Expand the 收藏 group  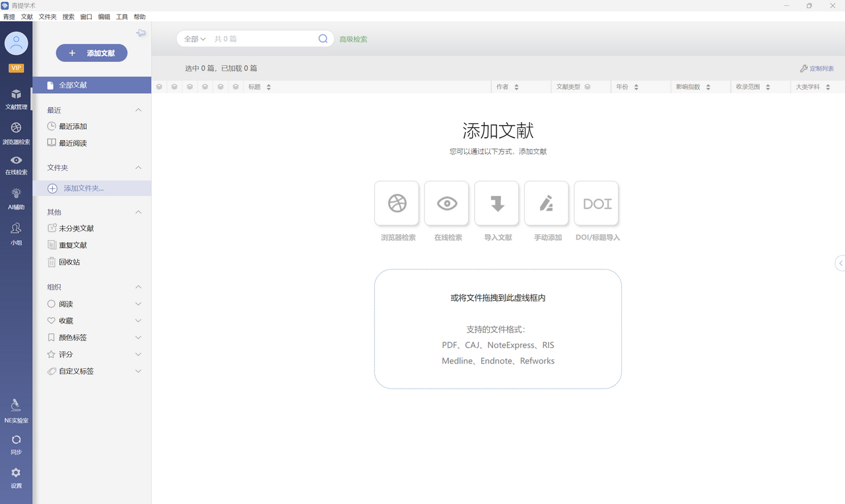(x=138, y=321)
